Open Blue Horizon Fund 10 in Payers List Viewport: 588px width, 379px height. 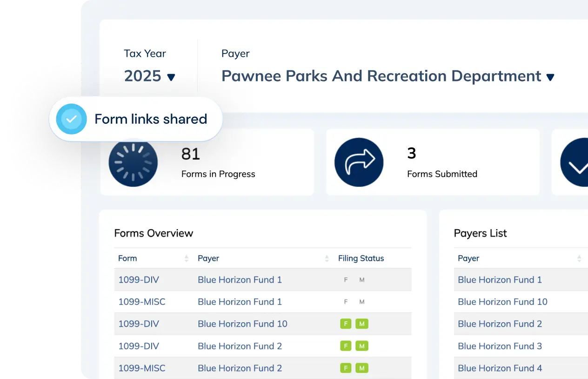click(502, 302)
